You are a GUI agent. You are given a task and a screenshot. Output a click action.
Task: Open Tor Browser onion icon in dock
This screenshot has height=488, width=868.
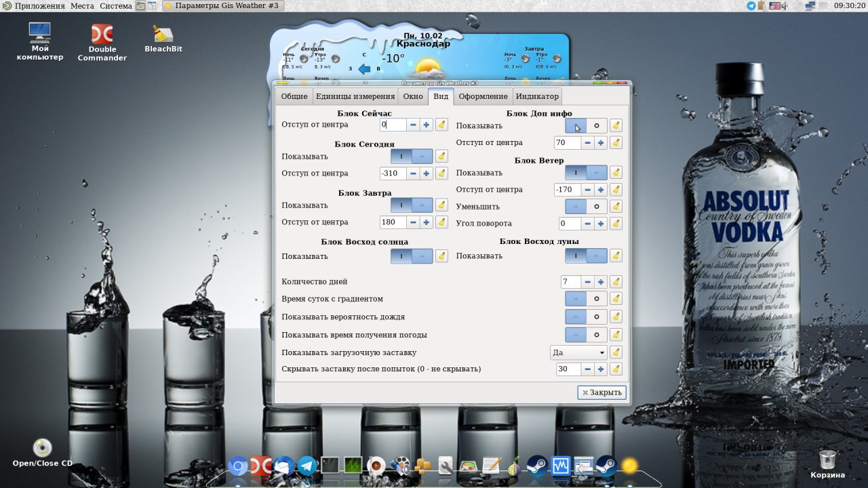514,466
